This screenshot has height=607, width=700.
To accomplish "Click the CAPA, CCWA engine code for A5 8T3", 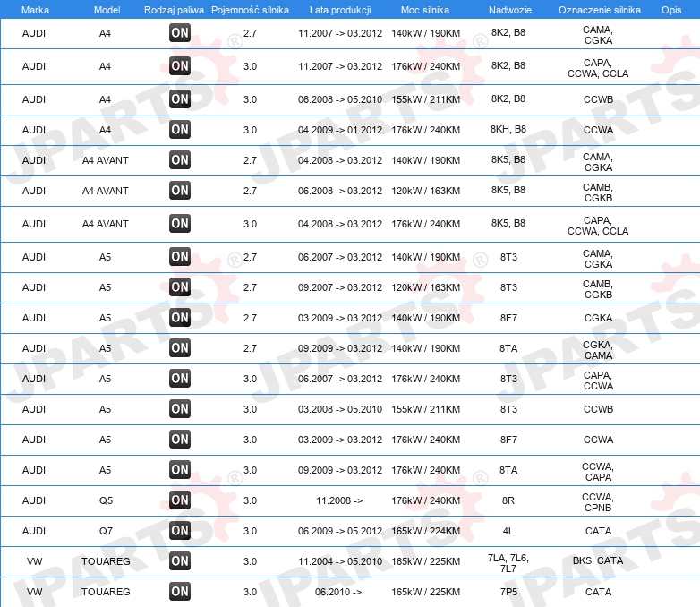I will pos(598,380).
